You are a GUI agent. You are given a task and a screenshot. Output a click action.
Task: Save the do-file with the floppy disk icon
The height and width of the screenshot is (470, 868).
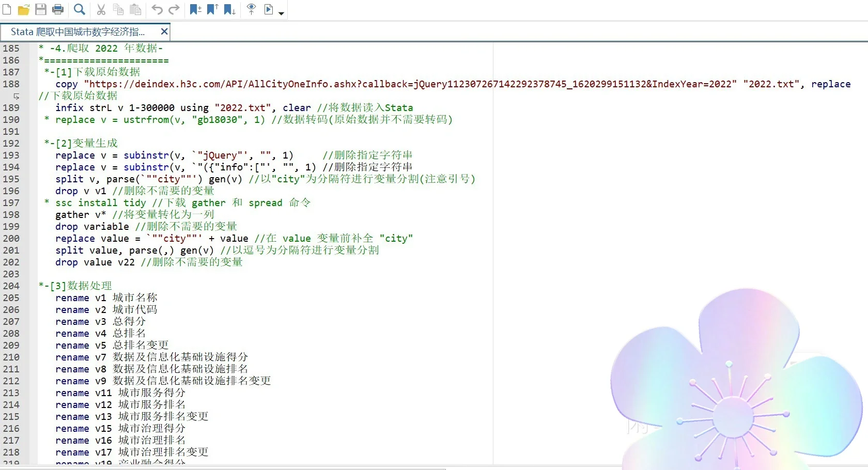pyautogui.click(x=41, y=9)
